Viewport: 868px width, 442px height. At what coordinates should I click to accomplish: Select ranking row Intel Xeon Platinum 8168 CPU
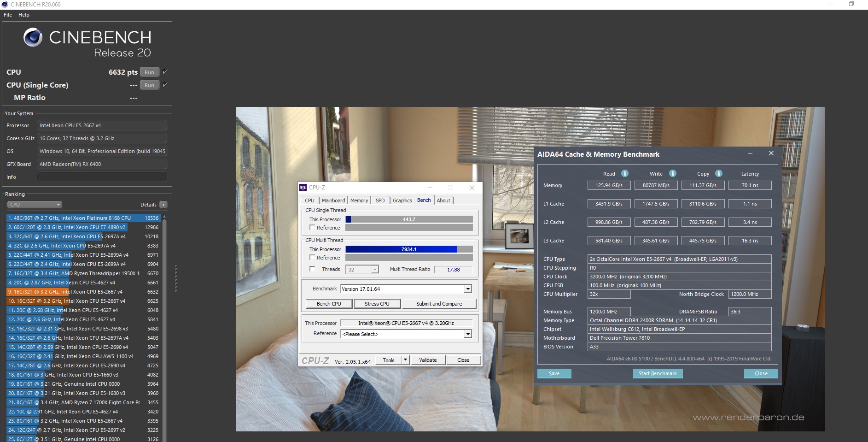coord(83,218)
